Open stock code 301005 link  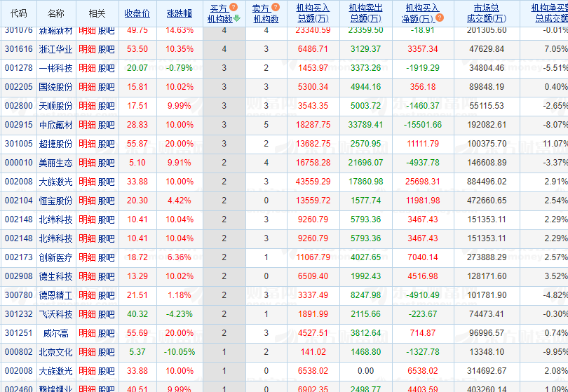tap(19, 144)
